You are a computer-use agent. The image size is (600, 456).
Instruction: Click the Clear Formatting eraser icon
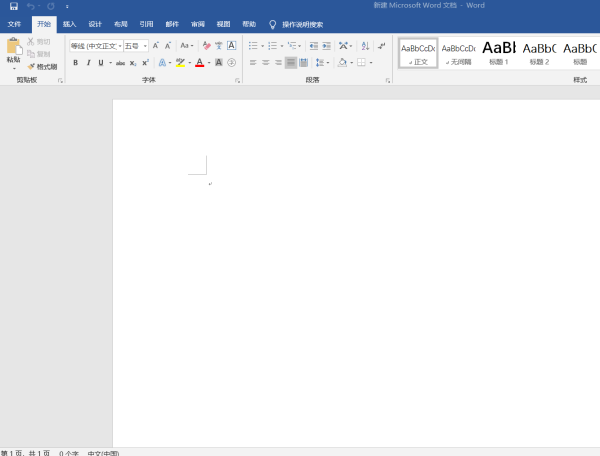coord(206,46)
